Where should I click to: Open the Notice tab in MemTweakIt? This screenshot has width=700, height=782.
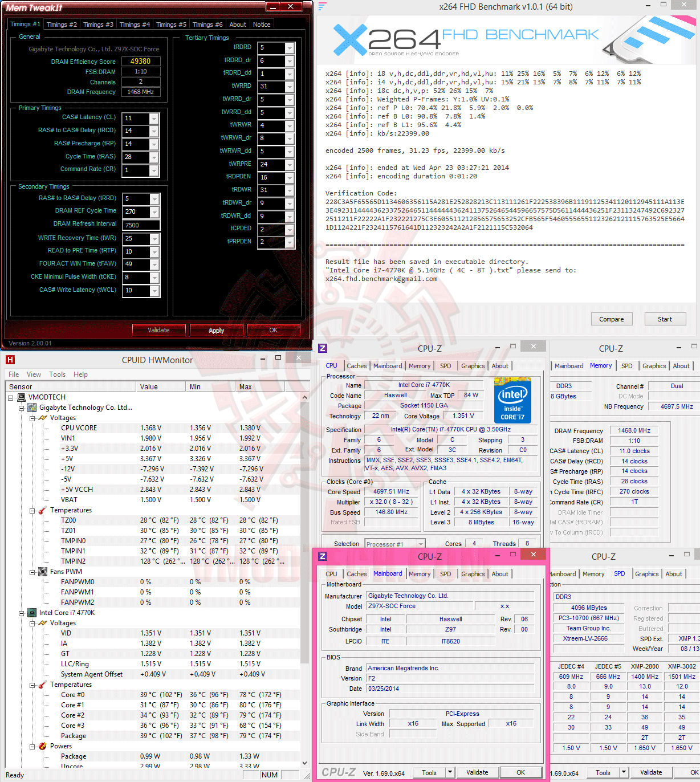click(x=262, y=25)
